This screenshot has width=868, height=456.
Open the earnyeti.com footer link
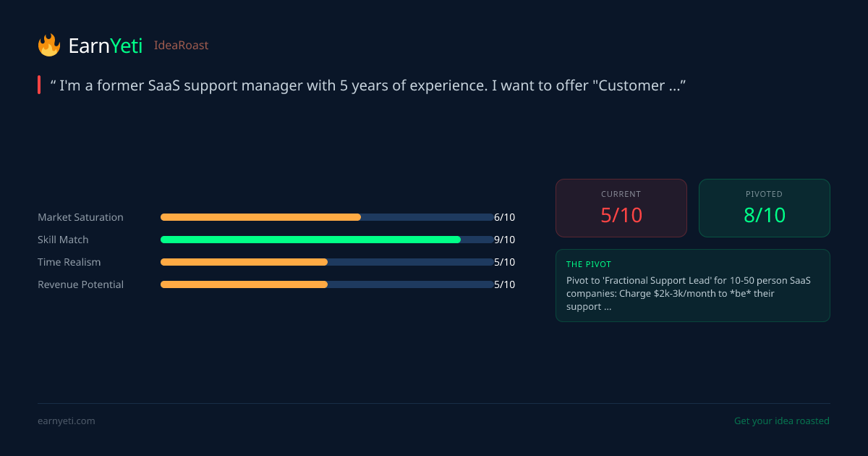pyautogui.click(x=66, y=421)
